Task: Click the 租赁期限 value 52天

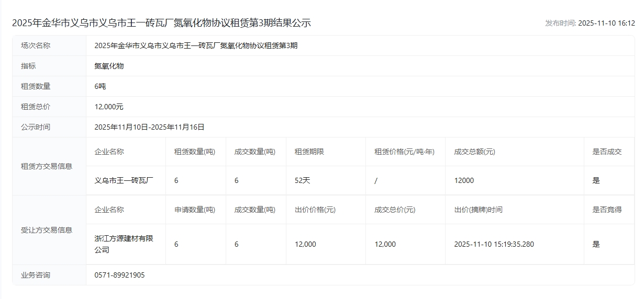Action: tap(303, 180)
